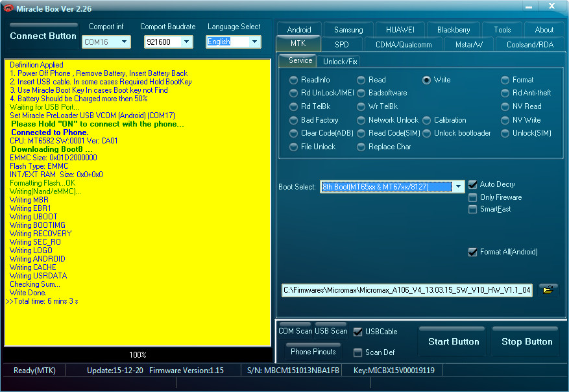Select the File Unlock radio option

293,147
